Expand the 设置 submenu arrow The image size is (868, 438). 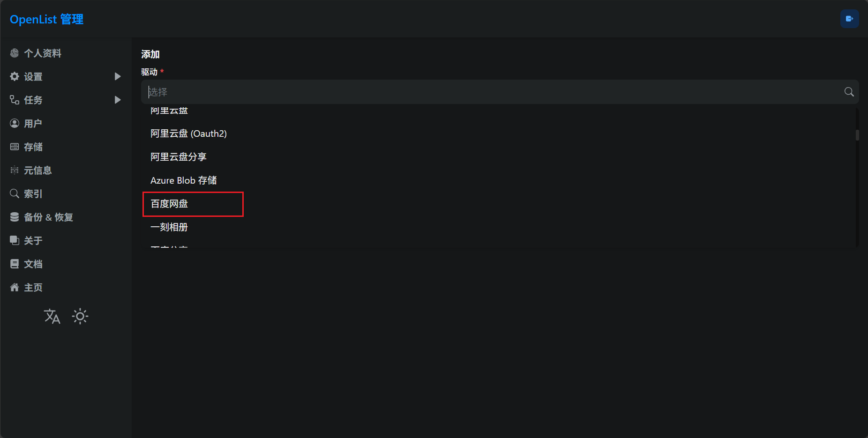click(x=118, y=77)
